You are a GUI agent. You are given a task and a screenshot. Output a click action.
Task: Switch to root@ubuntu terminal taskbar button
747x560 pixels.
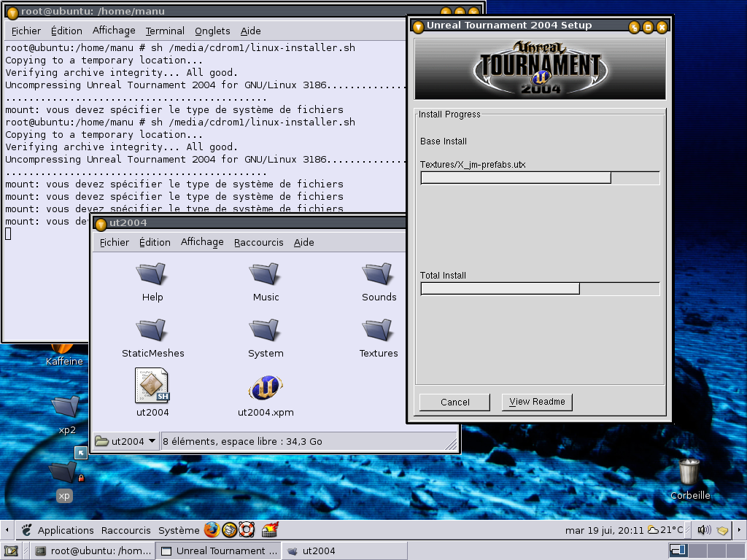(x=93, y=551)
